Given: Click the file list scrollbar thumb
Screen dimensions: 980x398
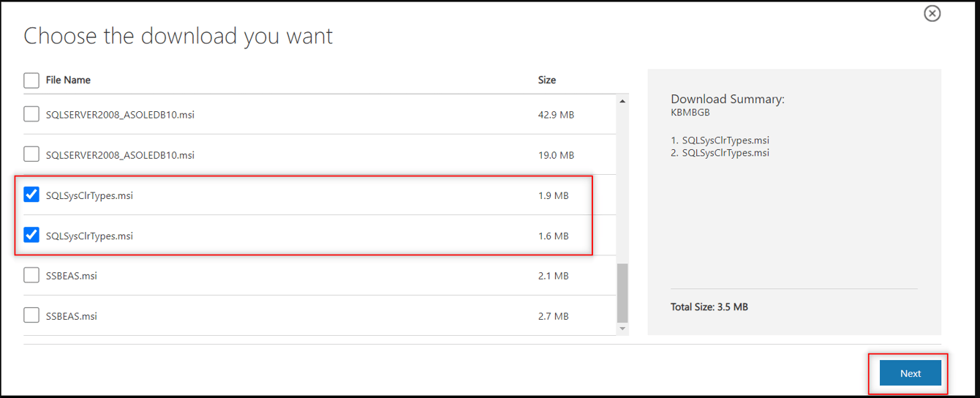Looking at the screenshot, I should click(x=622, y=293).
